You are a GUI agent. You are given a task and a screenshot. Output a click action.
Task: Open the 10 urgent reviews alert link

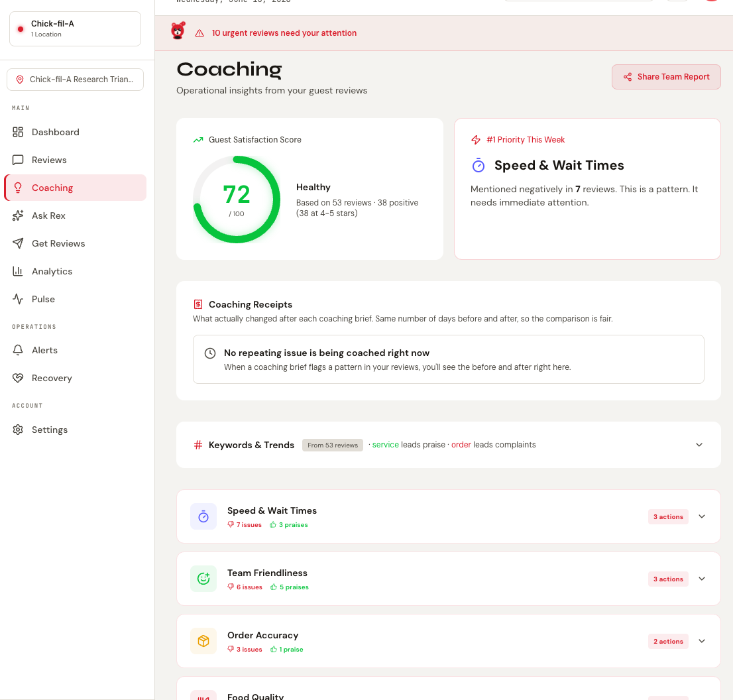[x=284, y=33]
